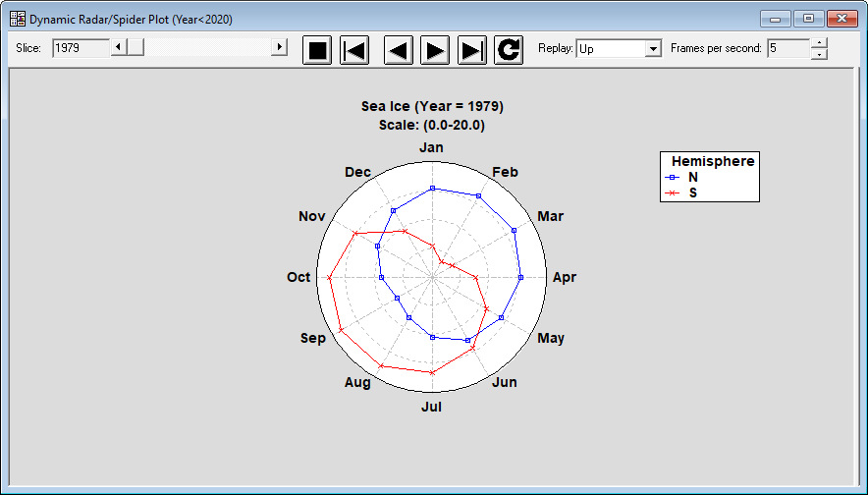The height and width of the screenshot is (495, 868).
Task: Click the window's title bar app icon
Action: (17, 19)
